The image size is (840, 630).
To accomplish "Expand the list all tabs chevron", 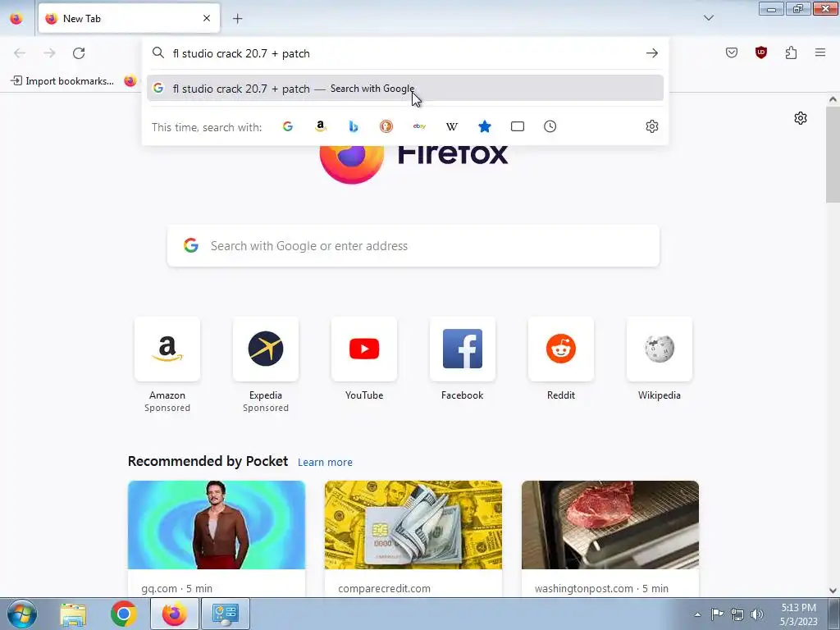I will pyautogui.click(x=708, y=18).
